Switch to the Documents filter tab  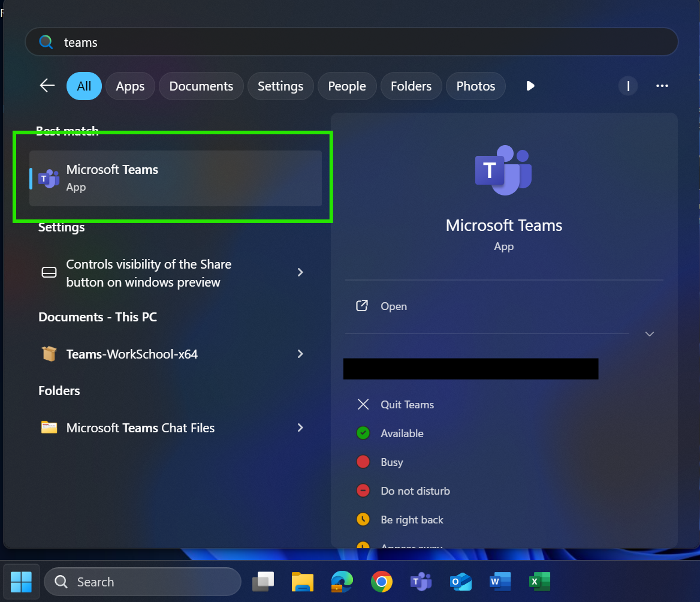tap(201, 86)
